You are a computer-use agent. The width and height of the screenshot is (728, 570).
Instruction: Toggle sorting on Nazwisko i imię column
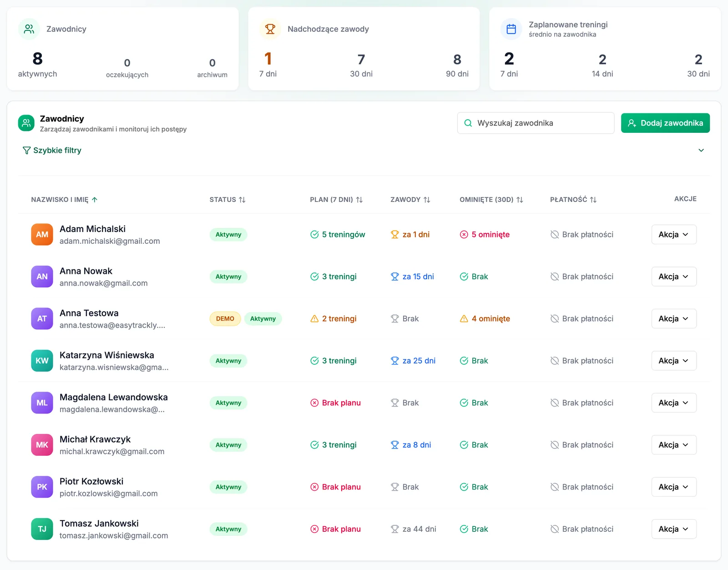coord(64,200)
